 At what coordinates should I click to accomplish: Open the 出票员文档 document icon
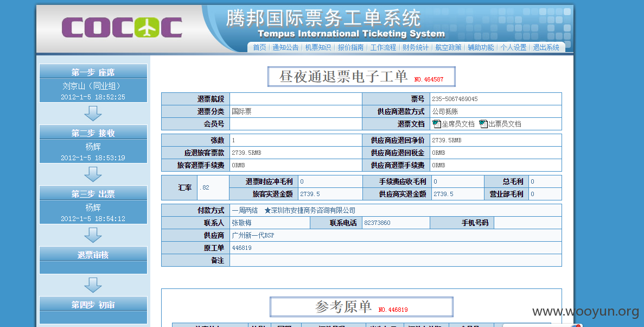click(x=483, y=123)
